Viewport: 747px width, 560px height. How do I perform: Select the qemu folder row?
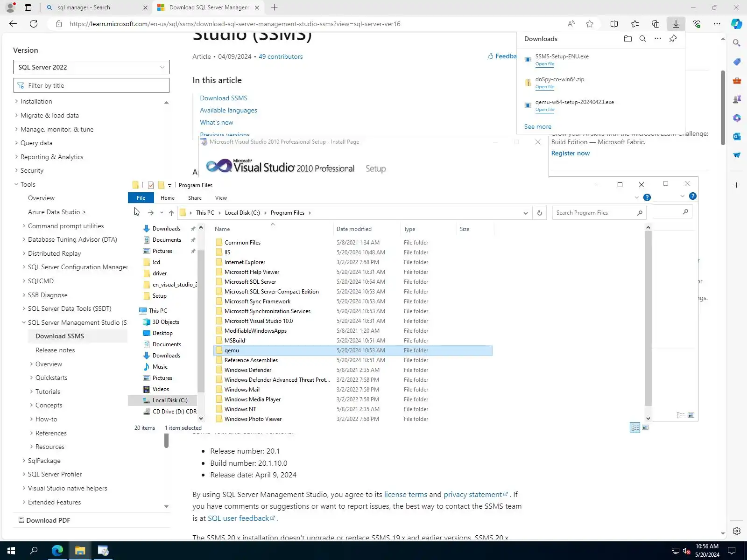pyautogui.click(x=353, y=350)
